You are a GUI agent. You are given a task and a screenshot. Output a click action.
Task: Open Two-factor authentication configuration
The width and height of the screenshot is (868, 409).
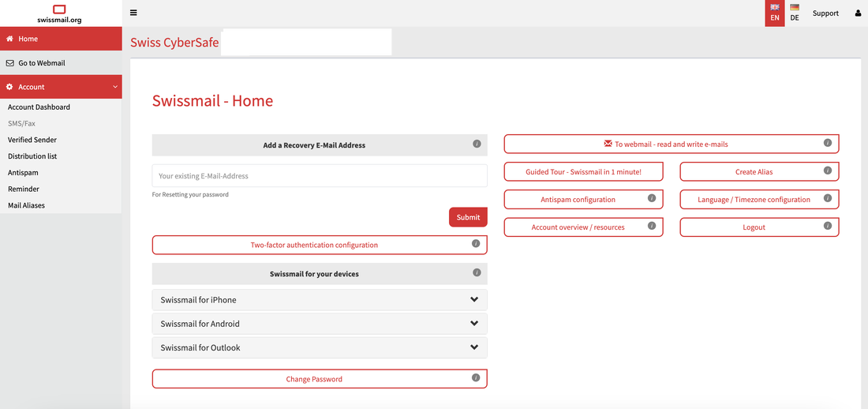click(320, 245)
